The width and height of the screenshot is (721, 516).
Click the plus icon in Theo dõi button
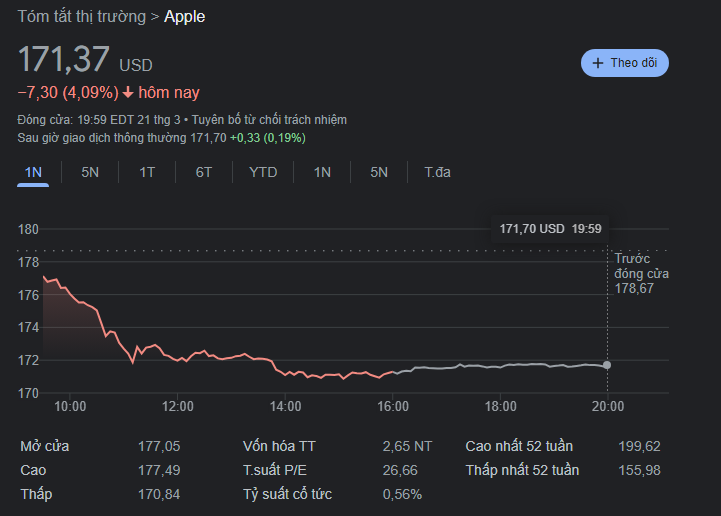point(597,63)
